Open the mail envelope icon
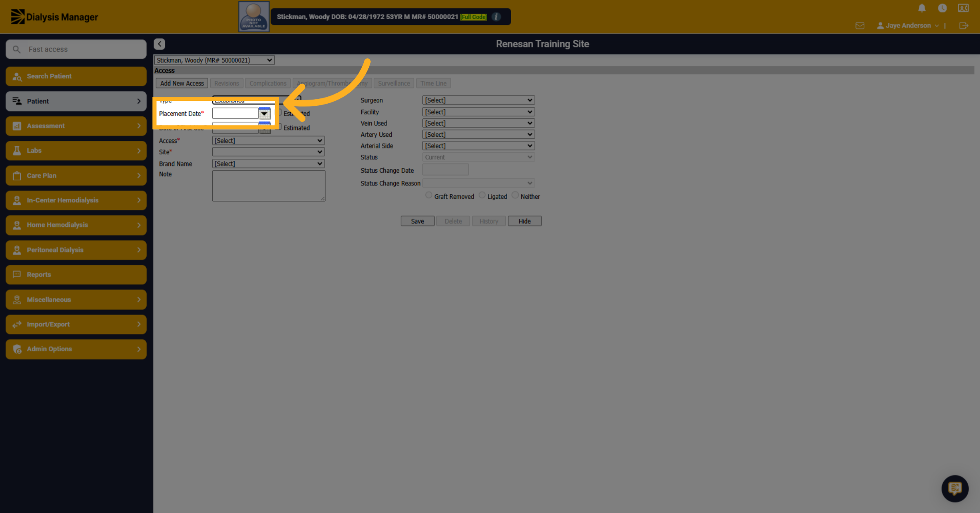The width and height of the screenshot is (980, 513). coord(860,25)
